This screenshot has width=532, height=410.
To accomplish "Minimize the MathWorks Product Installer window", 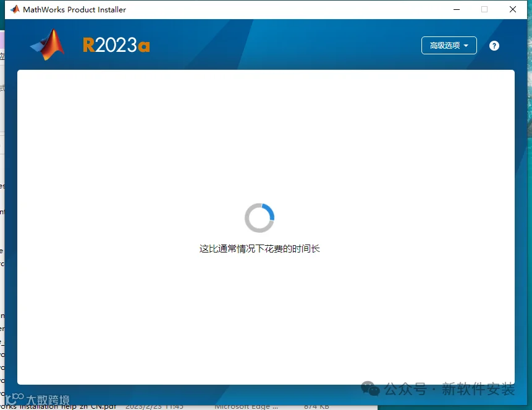I will pyautogui.click(x=457, y=9).
